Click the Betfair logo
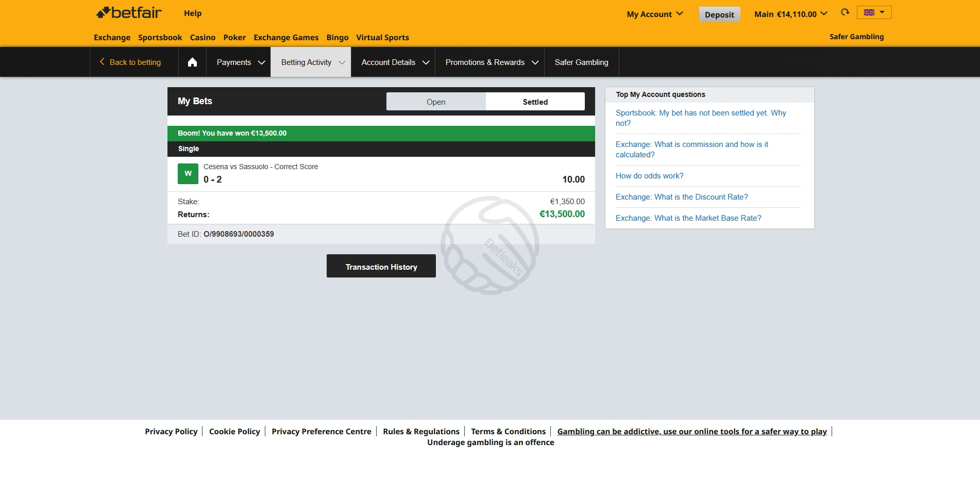The width and height of the screenshot is (980, 491). pyautogui.click(x=129, y=12)
